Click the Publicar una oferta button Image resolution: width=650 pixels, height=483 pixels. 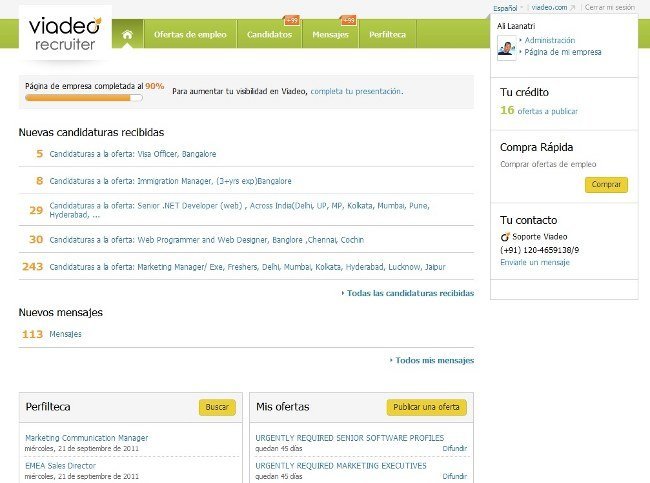tap(426, 407)
